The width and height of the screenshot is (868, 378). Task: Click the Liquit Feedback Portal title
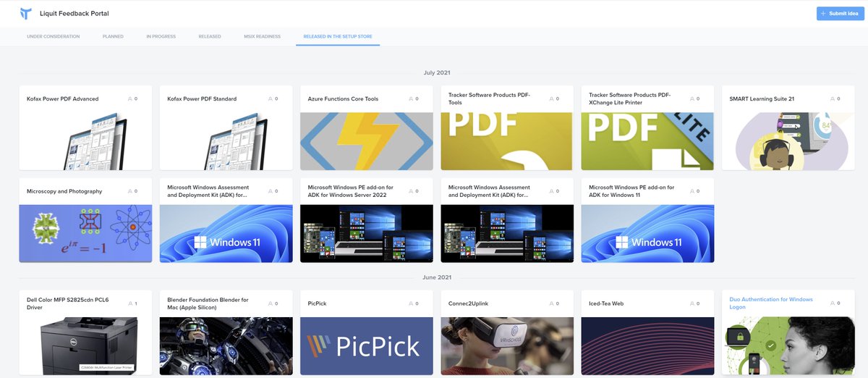[75, 14]
